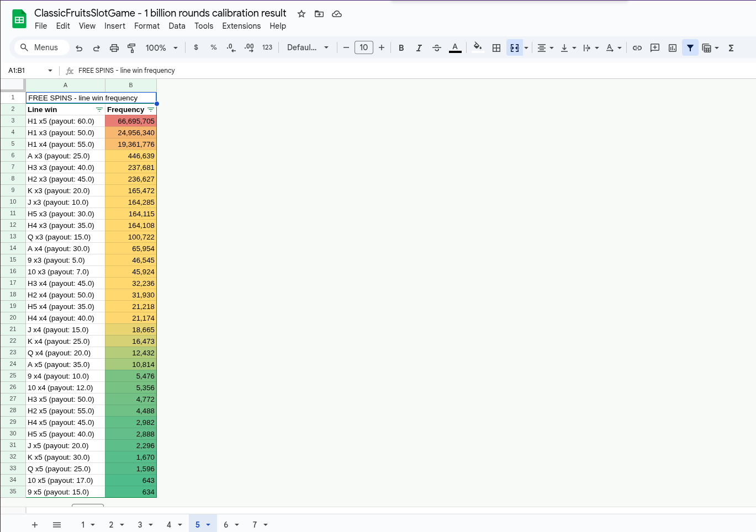Screen dimensions: 756x532
Task: Open the Data menu
Action: [177, 26]
